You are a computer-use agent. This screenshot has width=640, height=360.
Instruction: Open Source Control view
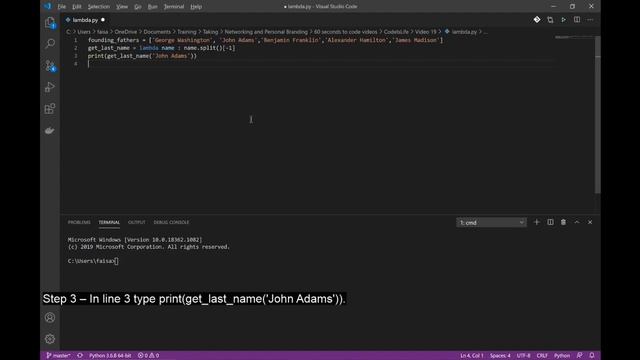coord(50,66)
